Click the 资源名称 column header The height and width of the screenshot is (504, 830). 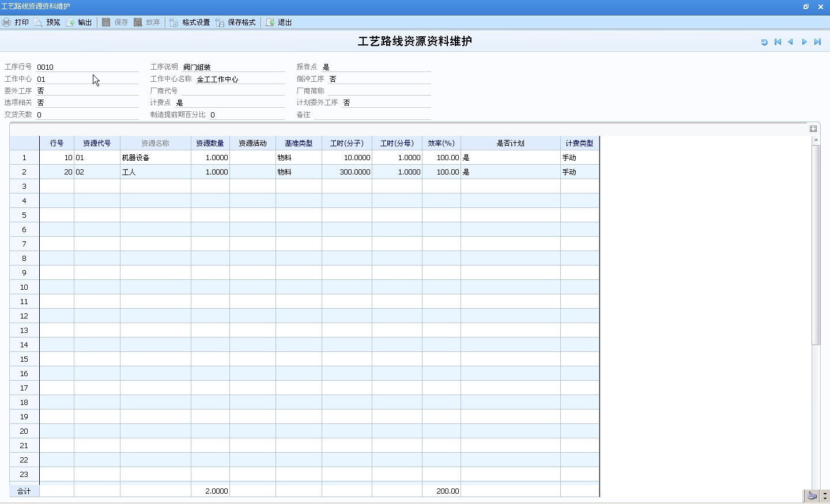pos(156,143)
